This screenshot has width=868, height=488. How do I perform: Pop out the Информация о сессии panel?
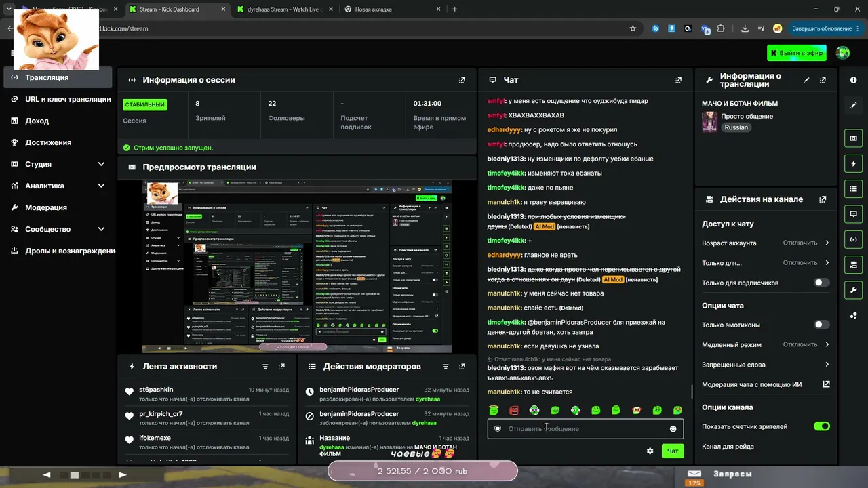462,80
